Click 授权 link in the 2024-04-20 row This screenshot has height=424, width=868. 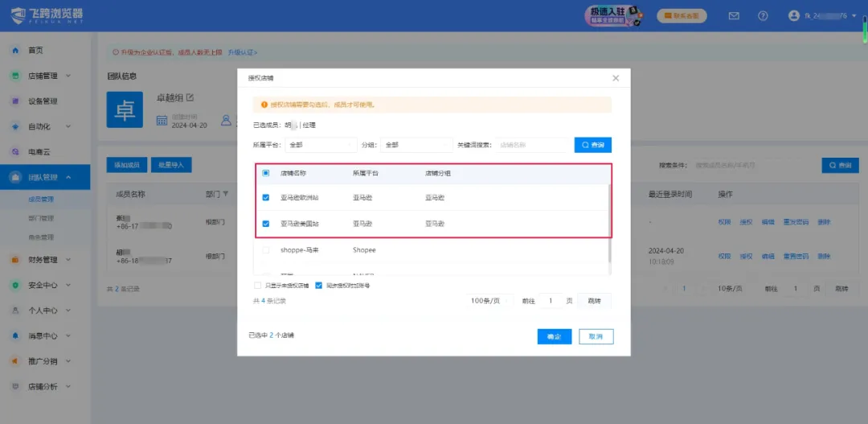[x=746, y=257]
